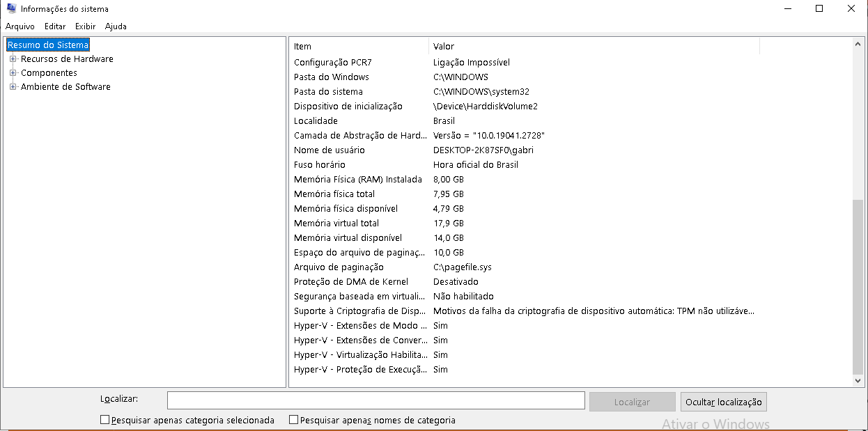
Task: Open the Editar menu
Action: 55,26
